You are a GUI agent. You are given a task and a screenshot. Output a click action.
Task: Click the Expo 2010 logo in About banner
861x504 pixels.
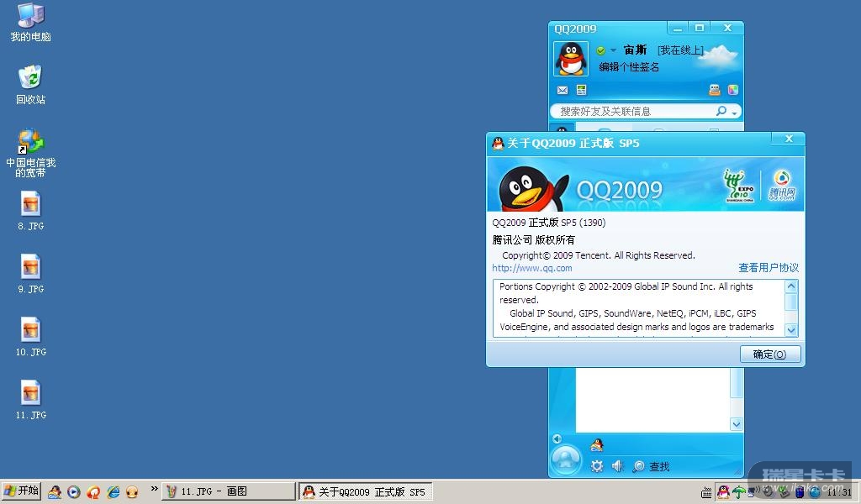coord(739,186)
